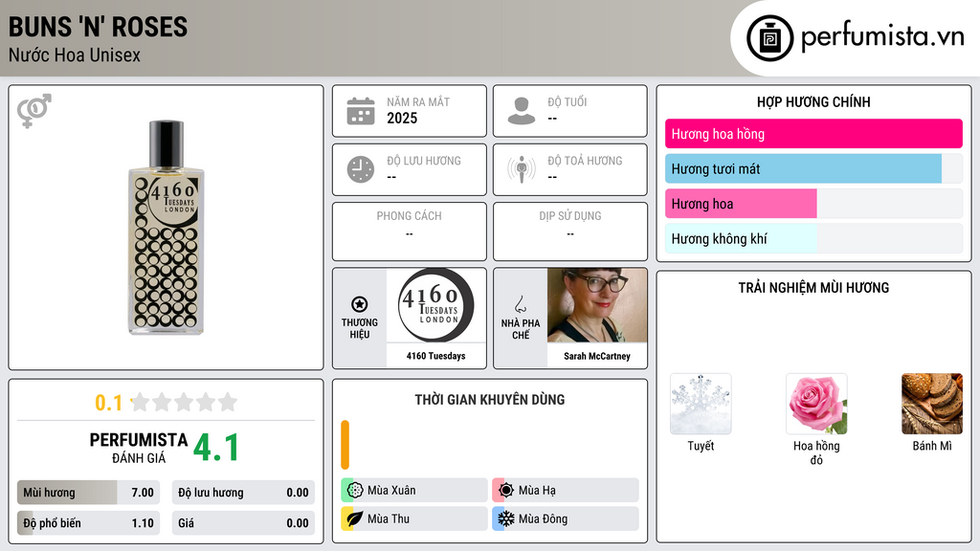
Task: Click the person silhouette icon for Độ tuổi
Action: pos(522,111)
